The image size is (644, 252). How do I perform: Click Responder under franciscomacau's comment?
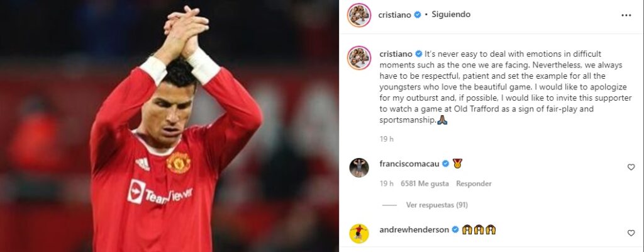click(x=474, y=184)
